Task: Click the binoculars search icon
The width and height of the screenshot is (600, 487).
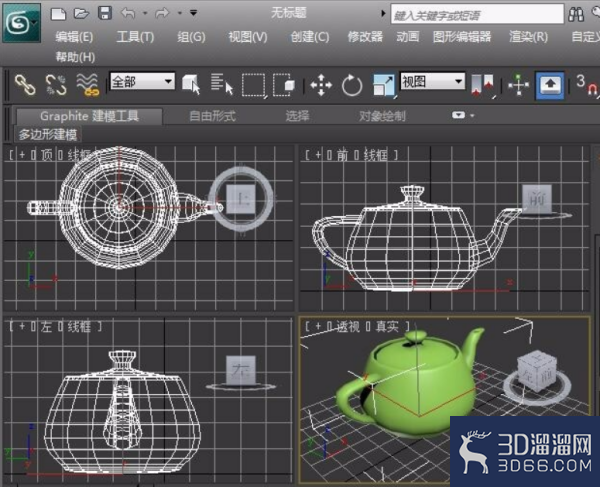Action: 576,15
